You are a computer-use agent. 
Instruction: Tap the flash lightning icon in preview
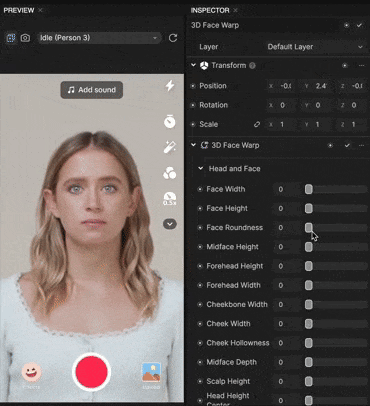coord(170,86)
